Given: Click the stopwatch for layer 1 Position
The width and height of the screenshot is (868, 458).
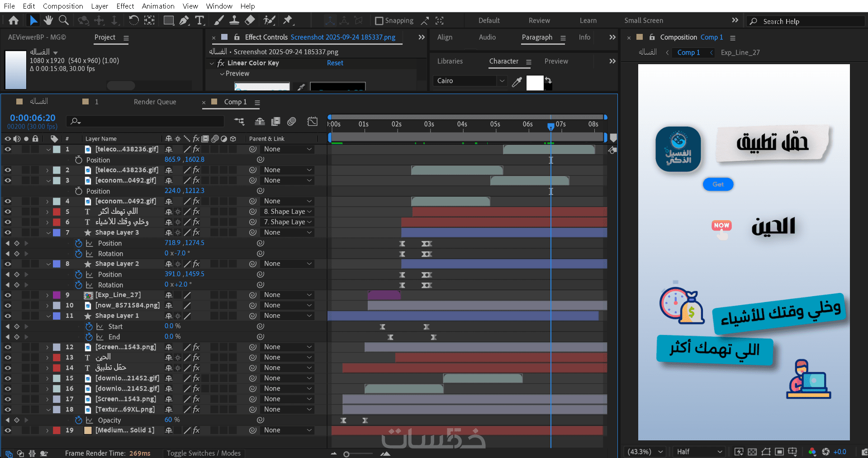Looking at the screenshot, I should click(79, 160).
